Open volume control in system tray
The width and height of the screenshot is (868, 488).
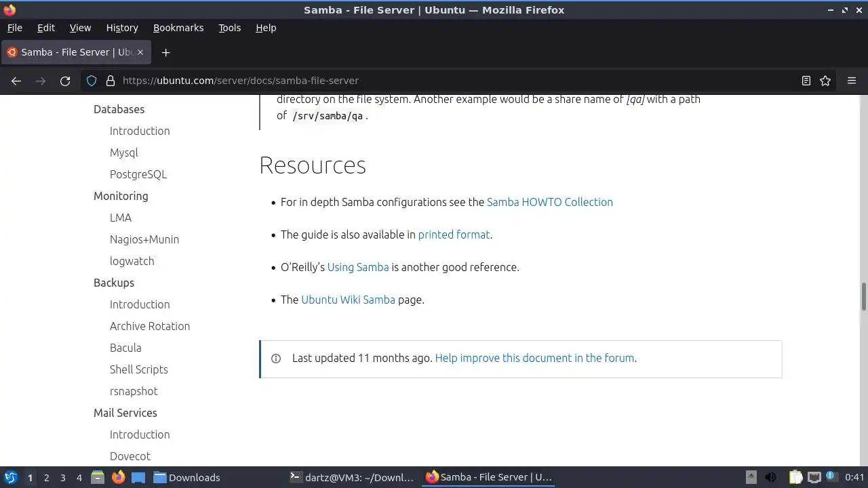point(771,477)
